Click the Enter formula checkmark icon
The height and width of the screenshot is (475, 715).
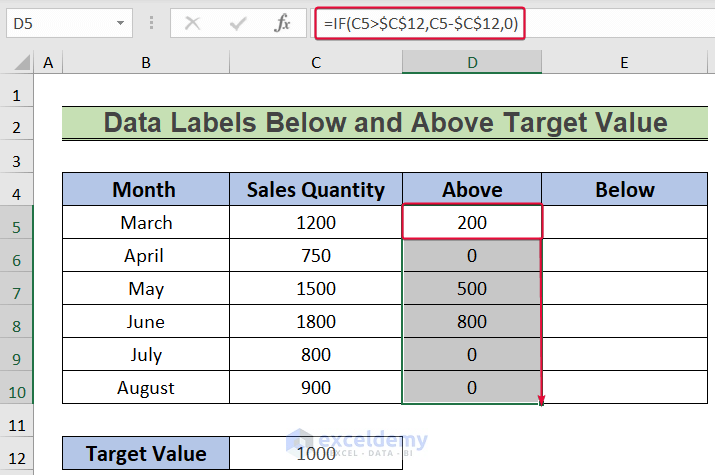[237, 22]
